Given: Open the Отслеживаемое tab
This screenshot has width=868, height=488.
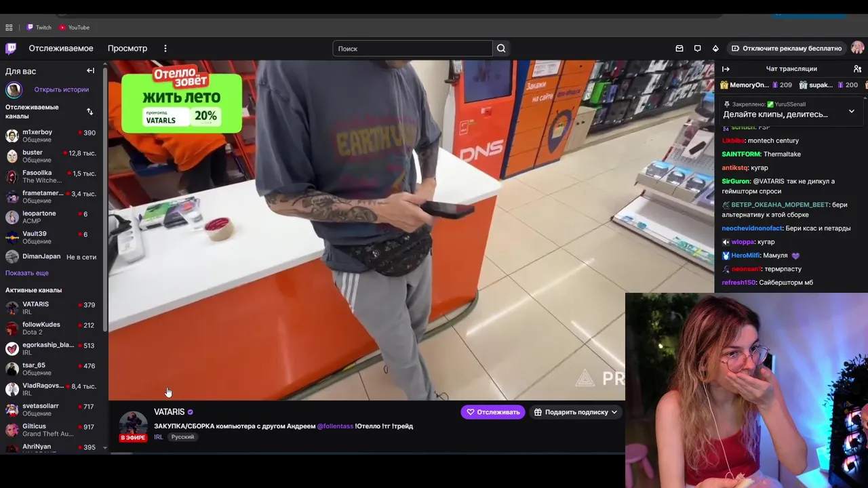Looking at the screenshot, I should coord(61,49).
